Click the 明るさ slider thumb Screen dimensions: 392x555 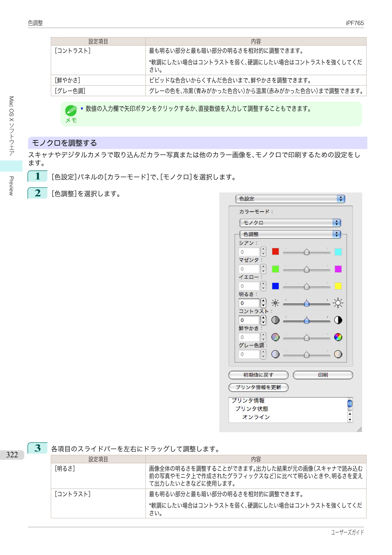306,303
